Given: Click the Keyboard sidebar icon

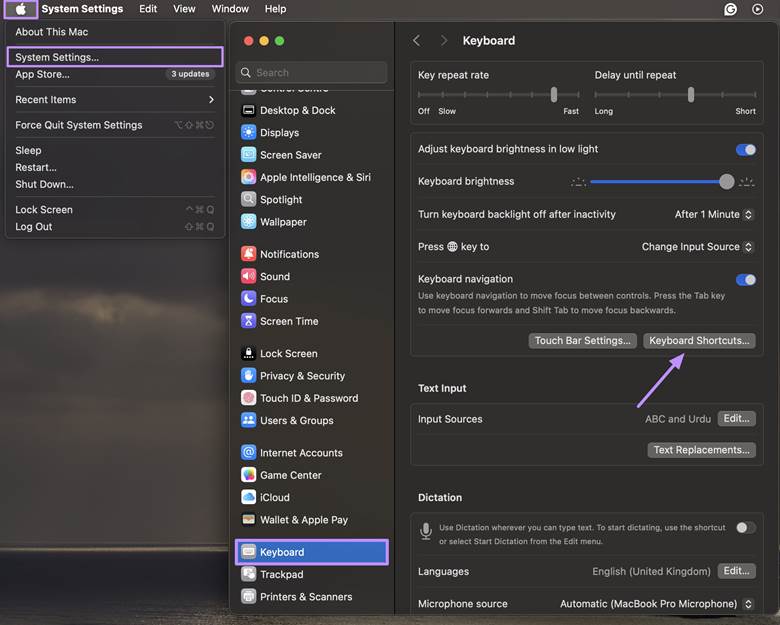Looking at the screenshot, I should click(248, 552).
